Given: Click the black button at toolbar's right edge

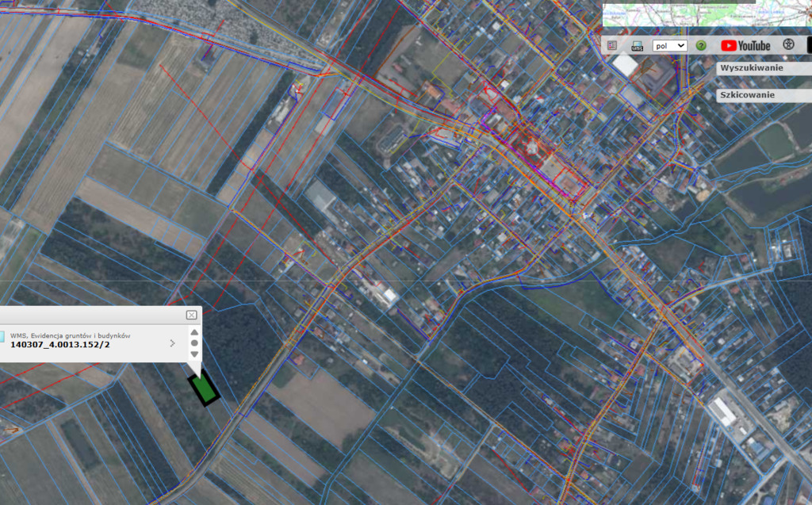Looking at the screenshot, I should [809, 45].
